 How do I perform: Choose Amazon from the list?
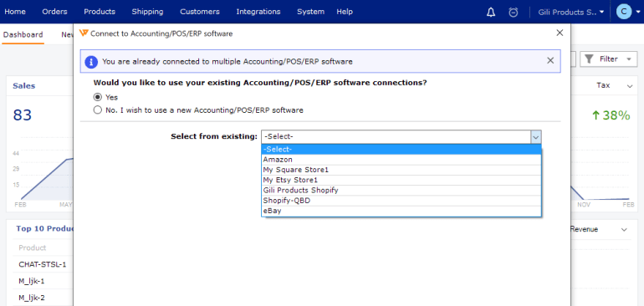401,160
